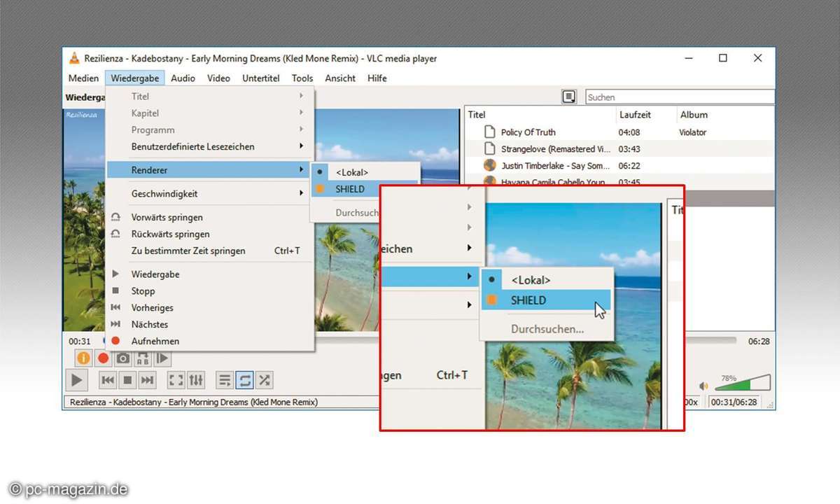Click the Vorwärts springen menu icon
The height and width of the screenshot is (504, 840).
[x=116, y=217]
